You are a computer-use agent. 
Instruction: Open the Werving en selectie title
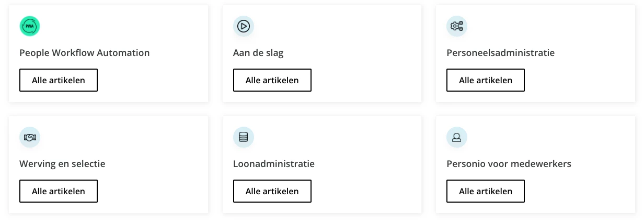[62, 164]
